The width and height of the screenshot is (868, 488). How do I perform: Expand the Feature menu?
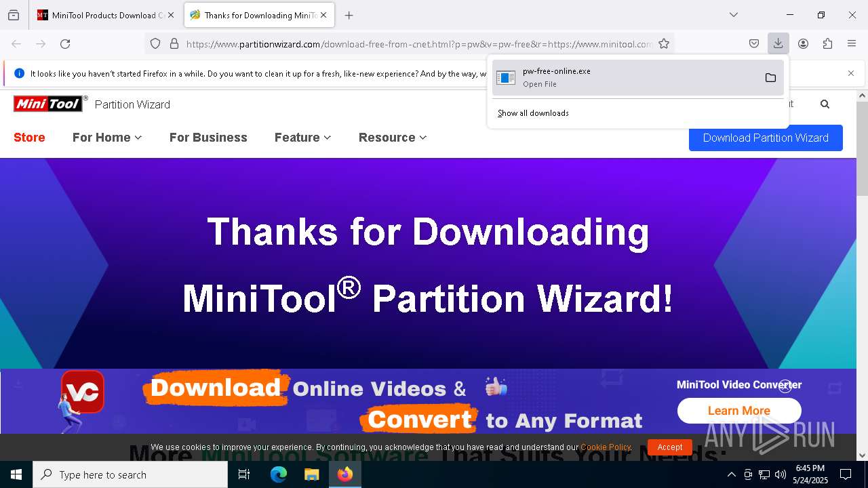click(302, 138)
